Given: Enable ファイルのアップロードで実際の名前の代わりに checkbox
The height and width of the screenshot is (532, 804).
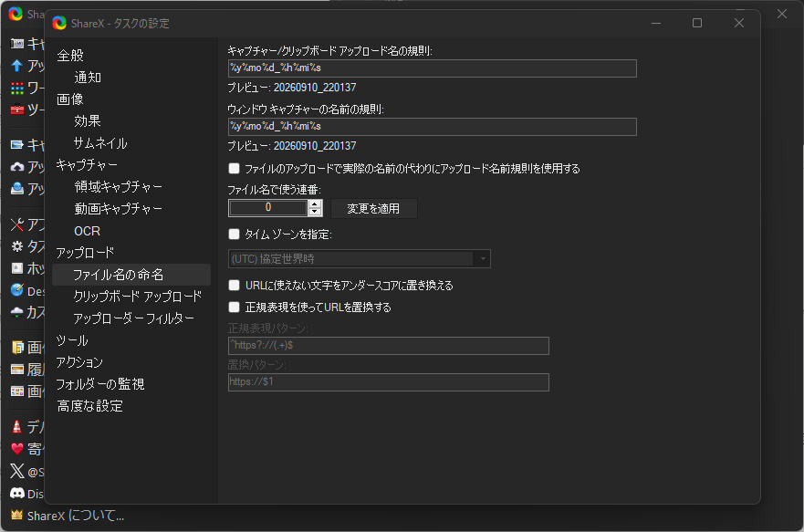Looking at the screenshot, I should click(x=234, y=168).
